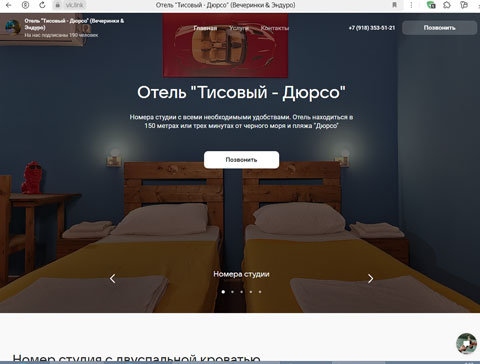480x364 pixels.
Task: Click the subscribers count "На нас подписаны 190 человек"
Action: pyautogui.click(x=61, y=35)
